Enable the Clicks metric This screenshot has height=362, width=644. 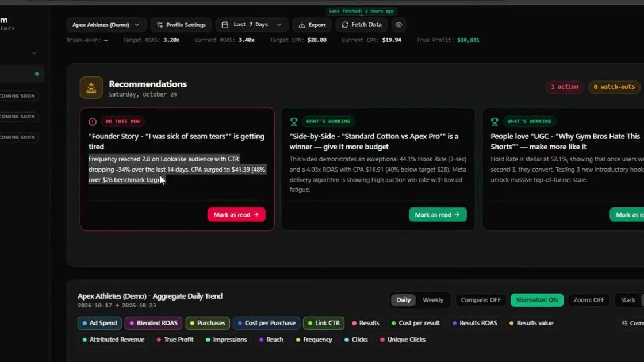pyautogui.click(x=356, y=340)
